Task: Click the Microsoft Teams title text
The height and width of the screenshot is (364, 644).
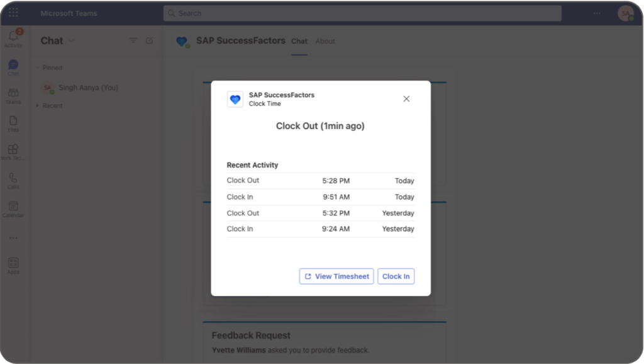Action: tap(69, 13)
